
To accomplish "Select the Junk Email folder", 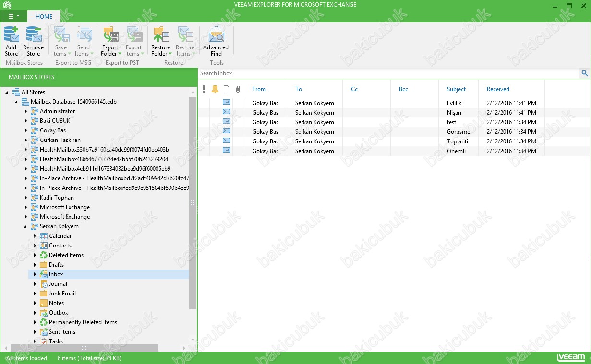I will pyautogui.click(x=62, y=294).
